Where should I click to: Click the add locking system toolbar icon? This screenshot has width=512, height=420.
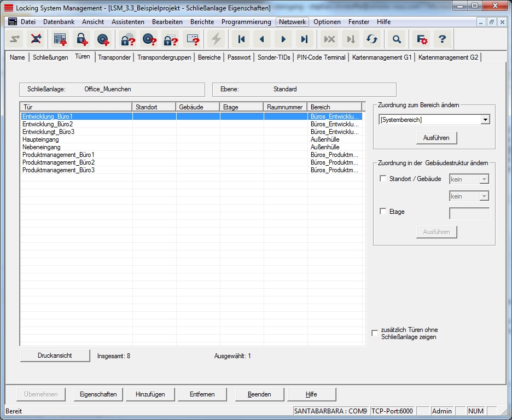(x=60, y=39)
